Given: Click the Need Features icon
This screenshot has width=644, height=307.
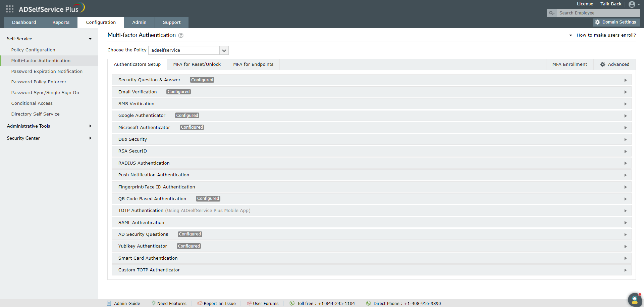Looking at the screenshot, I should click(x=153, y=303).
